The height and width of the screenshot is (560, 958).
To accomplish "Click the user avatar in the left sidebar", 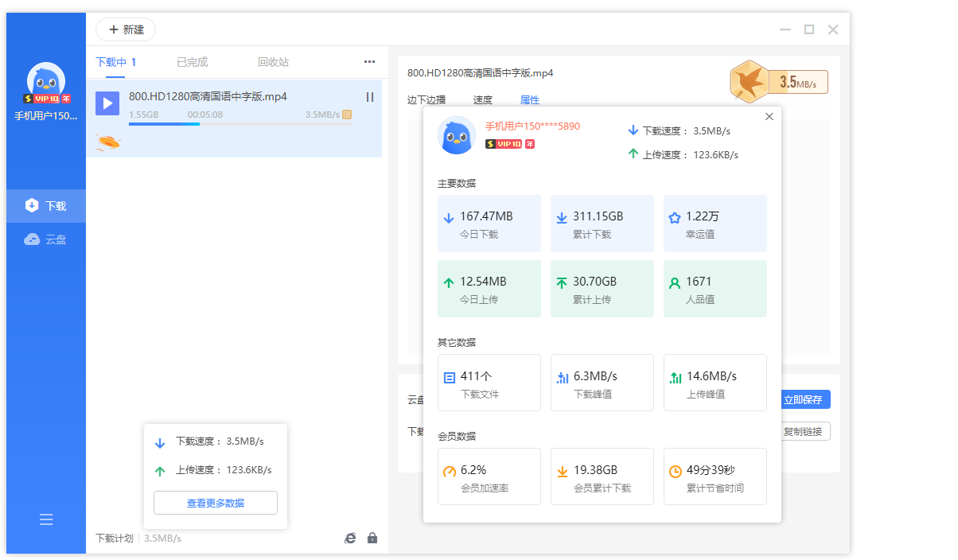I will [46, 80].
